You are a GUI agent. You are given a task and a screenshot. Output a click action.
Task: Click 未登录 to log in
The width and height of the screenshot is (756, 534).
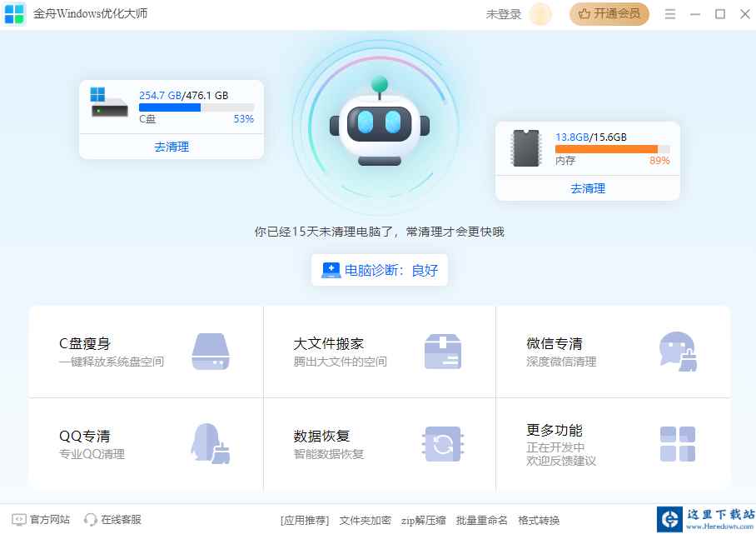point(504,14)
